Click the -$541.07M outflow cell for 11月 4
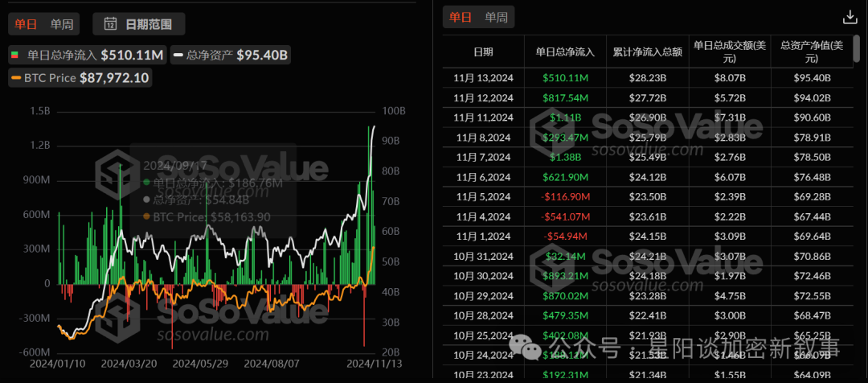868x383 pixels. point(565,216)
